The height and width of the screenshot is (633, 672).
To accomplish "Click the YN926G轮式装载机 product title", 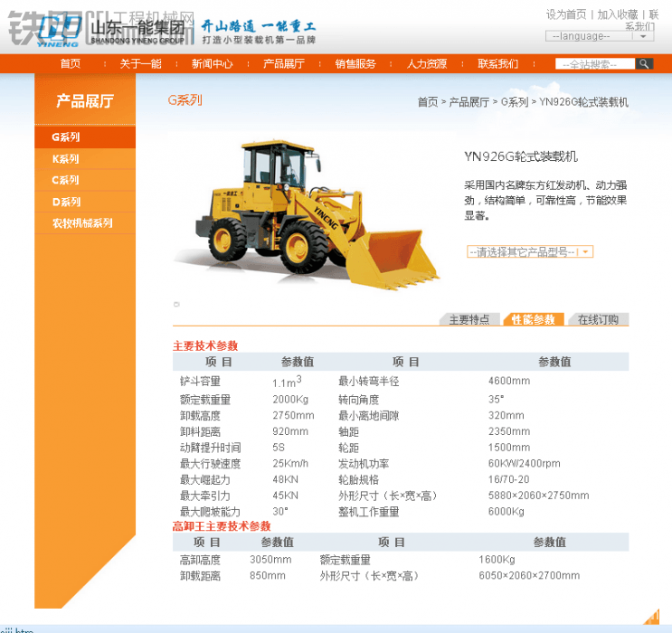I will pos(521,156).
